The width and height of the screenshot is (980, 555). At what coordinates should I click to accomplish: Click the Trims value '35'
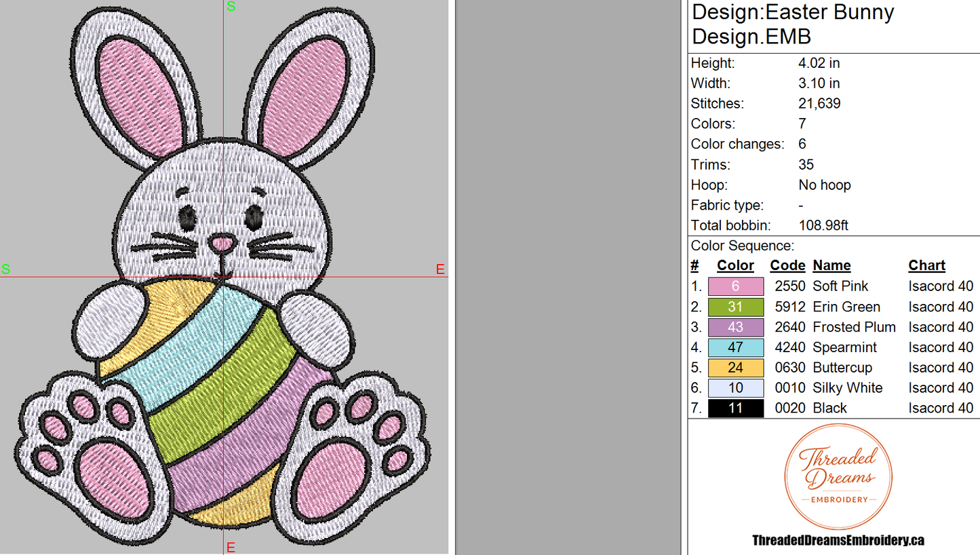(806, 165)
